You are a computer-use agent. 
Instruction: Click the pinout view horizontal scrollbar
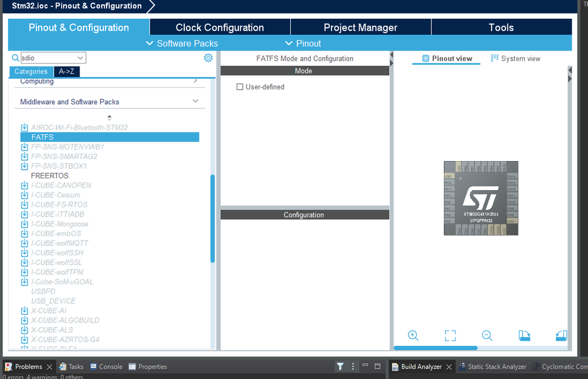coord(436,348)
